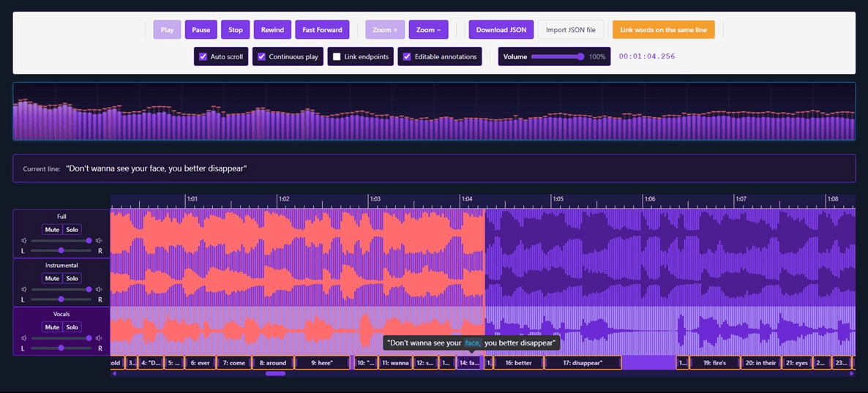Select the '14: fa...' highlighted annotation segment
Viewport: 868px width, 393px height.
point(468,363)
